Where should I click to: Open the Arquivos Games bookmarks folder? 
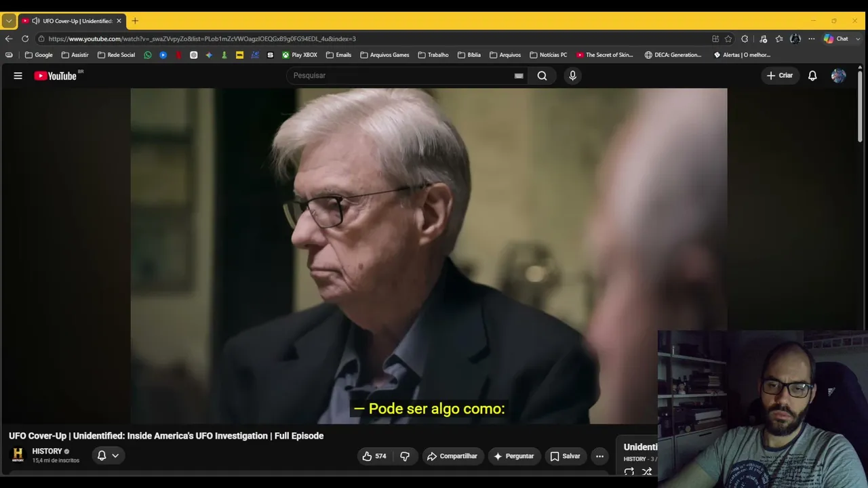coord(384,55)
